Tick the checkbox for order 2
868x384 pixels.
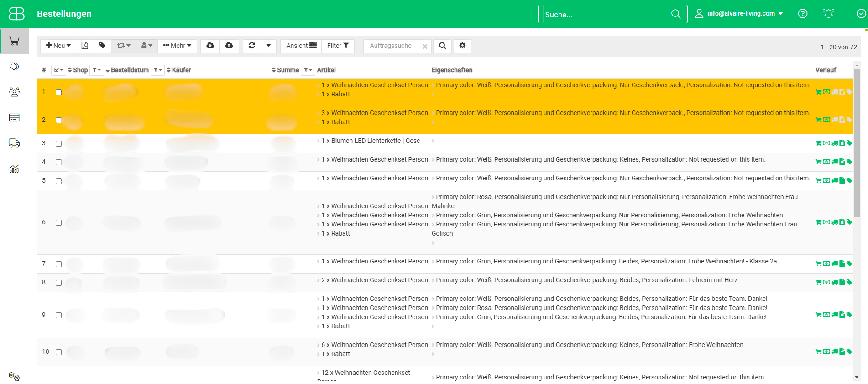58,121
